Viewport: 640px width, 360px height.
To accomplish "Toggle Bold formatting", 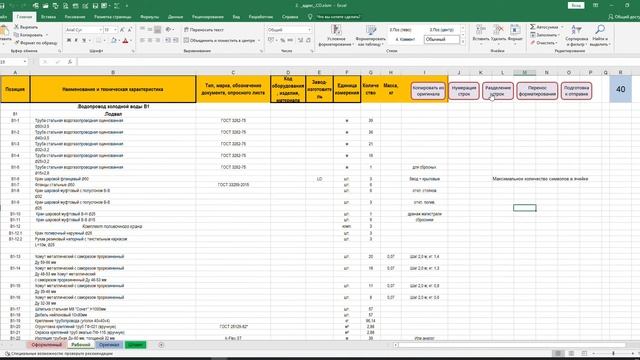I will (69, 40).
